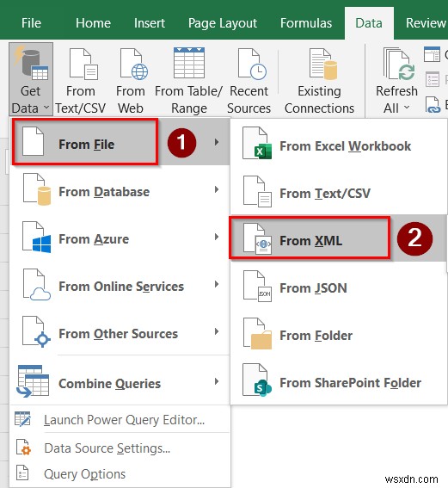Select From File menu entry
This screenshot has height=488, width=448.
click(x=120, y=142)
